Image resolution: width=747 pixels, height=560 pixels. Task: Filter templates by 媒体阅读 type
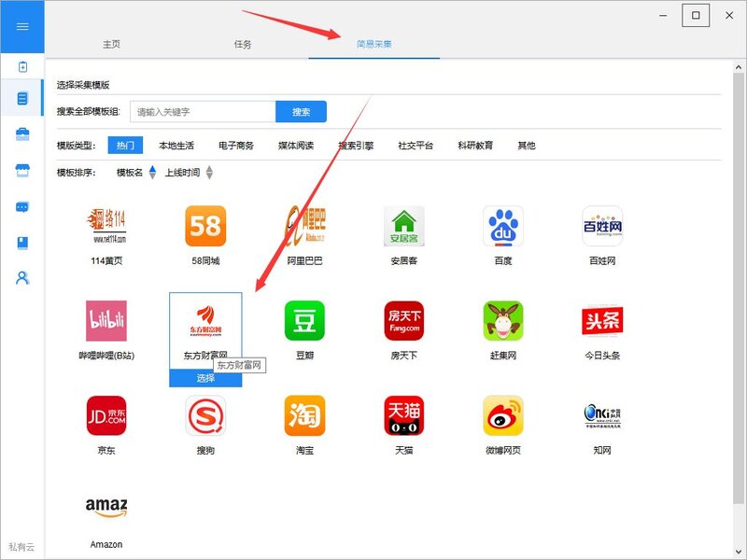click(296, 146)
